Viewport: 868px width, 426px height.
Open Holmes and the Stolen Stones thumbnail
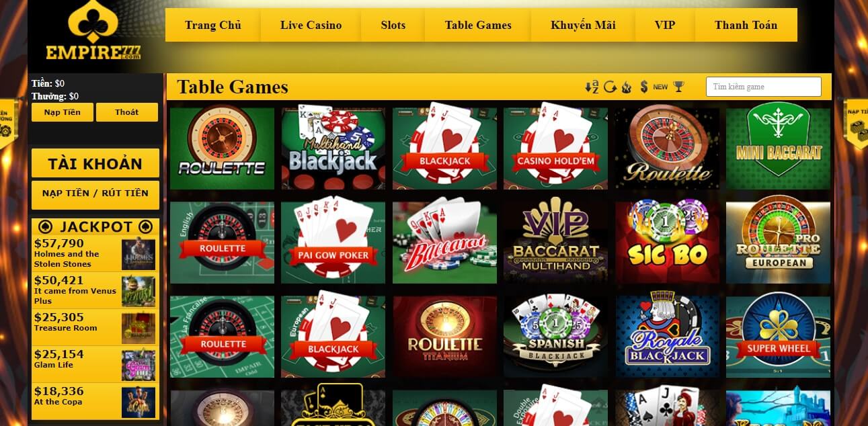[139, 254]
